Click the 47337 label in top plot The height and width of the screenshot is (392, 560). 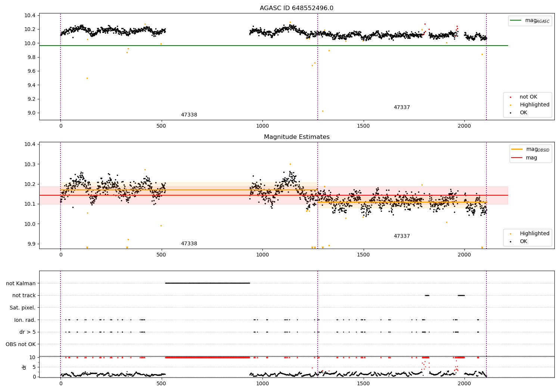[402, 108]
